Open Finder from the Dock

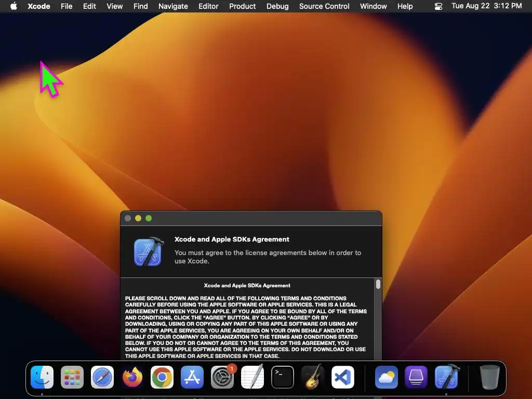[x=42, y=377]
